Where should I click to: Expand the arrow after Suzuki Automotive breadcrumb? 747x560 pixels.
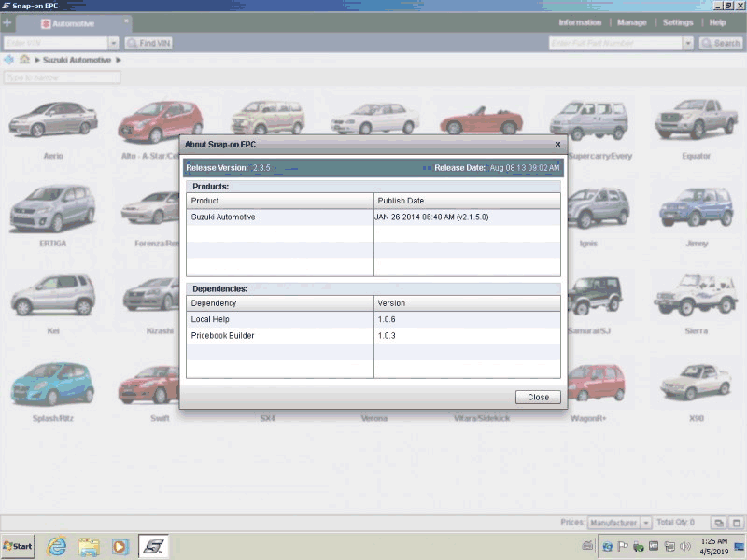[x=119, y=60]
